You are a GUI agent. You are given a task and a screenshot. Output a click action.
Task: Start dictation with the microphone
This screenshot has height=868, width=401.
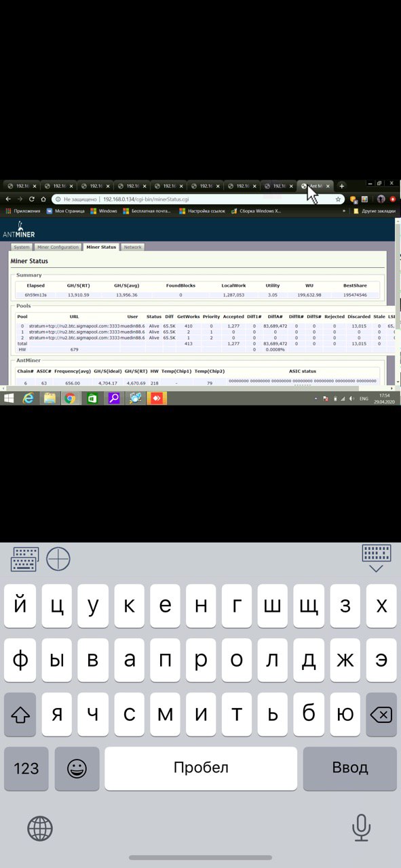coord(361,828)
